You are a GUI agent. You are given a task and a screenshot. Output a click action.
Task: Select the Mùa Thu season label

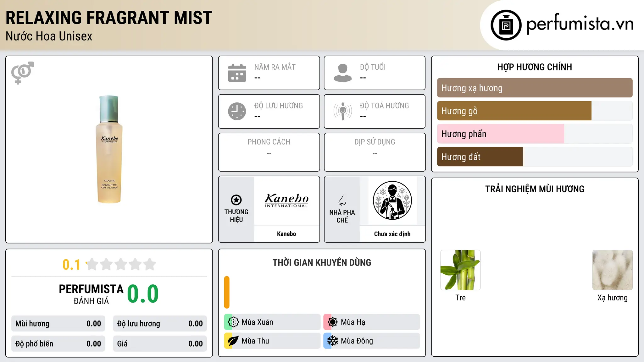(x=255, y=341)
